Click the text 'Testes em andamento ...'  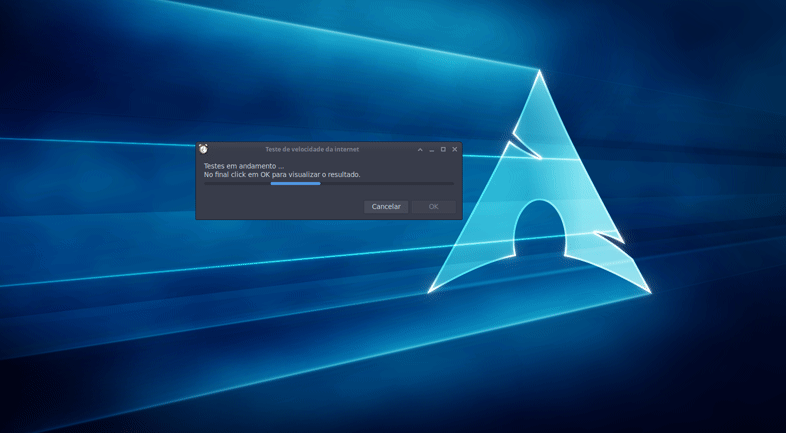tap(244, 166)
